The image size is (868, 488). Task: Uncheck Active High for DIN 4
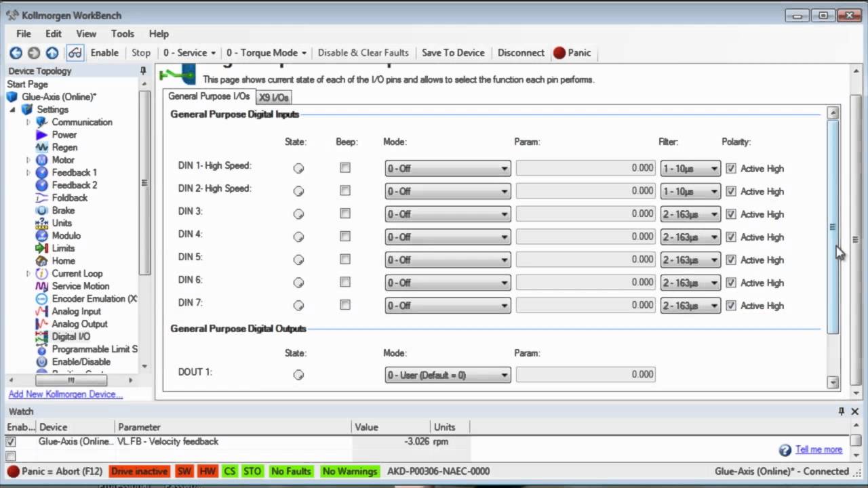731,237
